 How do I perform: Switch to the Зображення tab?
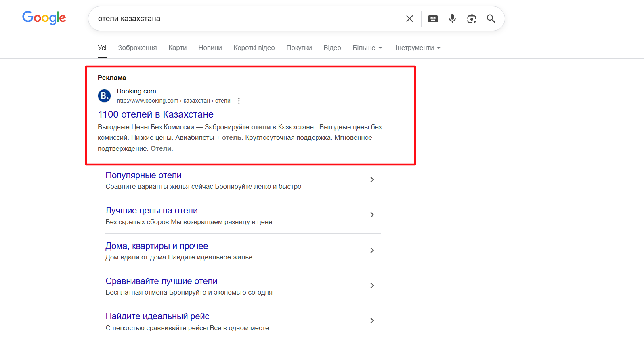coord(137,48)
